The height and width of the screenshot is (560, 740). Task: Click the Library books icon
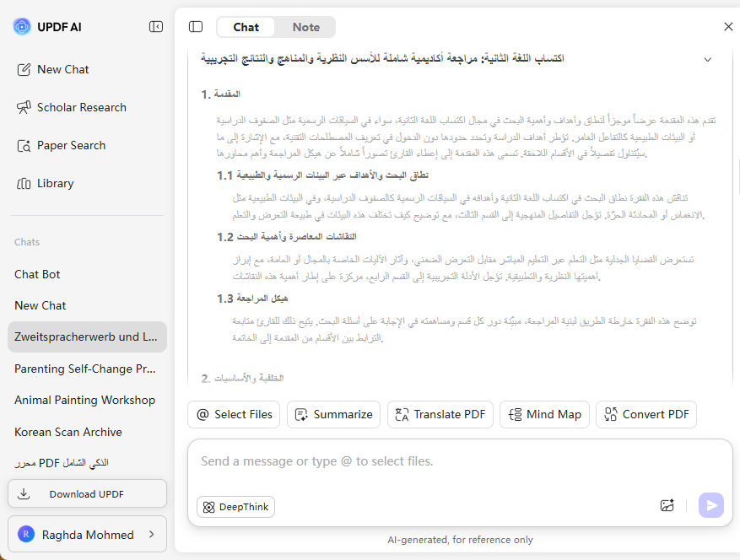[x=24, y=184]
